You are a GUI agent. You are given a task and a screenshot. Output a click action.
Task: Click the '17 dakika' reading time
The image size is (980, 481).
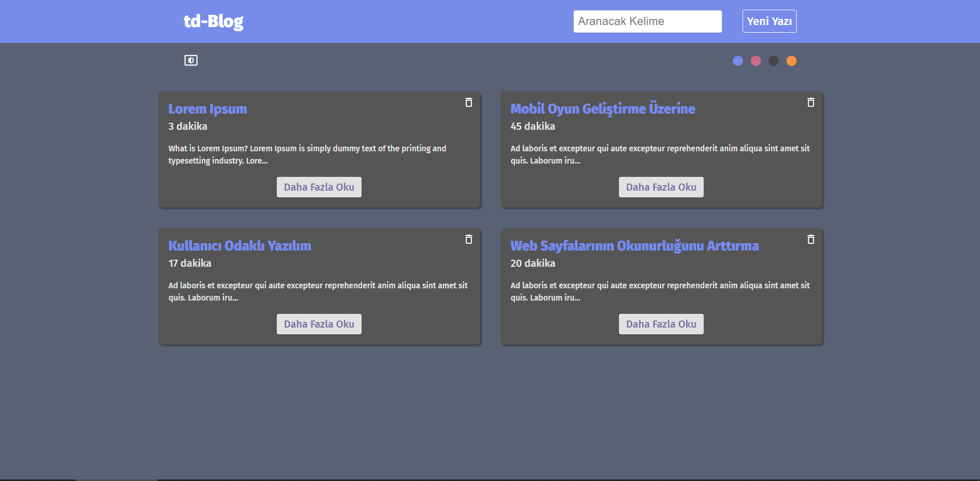pyautogui.click(x=190, y=263)
